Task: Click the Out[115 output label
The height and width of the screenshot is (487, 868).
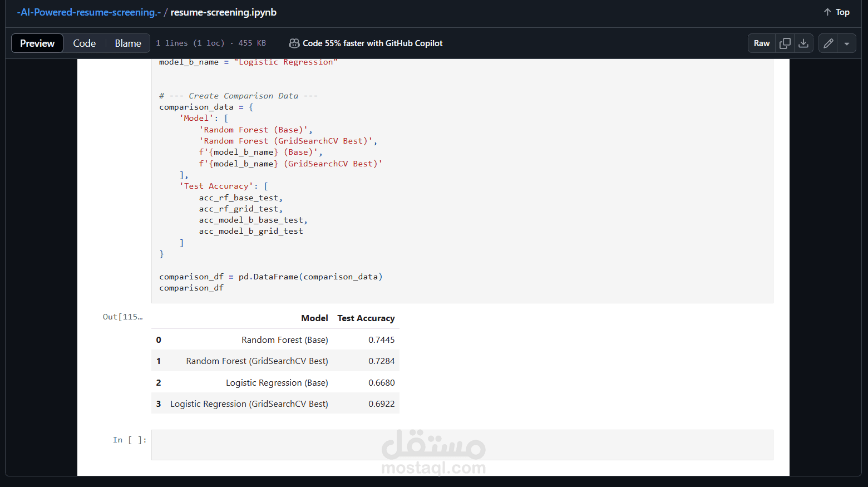Action: point(122,317)
